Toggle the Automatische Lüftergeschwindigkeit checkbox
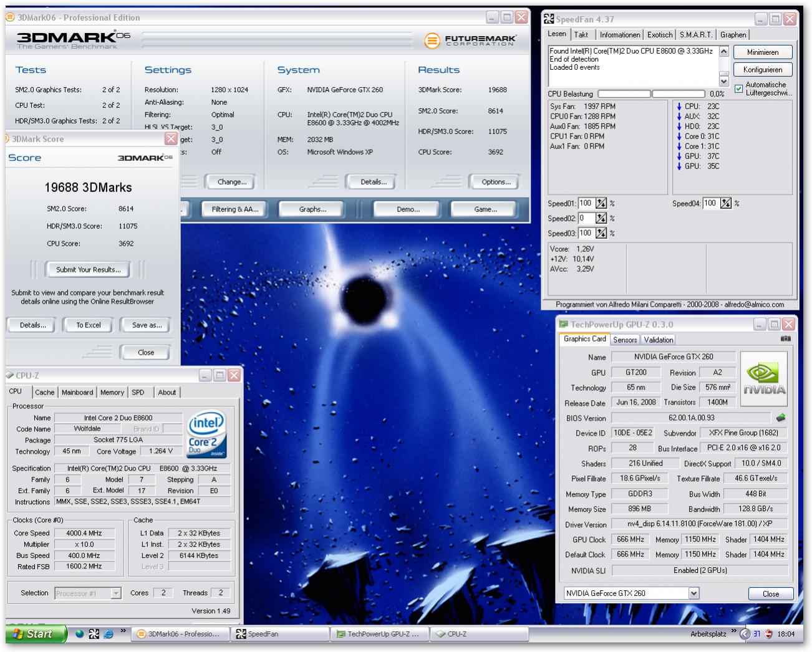This screenshot has width=812, height=652. (x=739, y=89)
